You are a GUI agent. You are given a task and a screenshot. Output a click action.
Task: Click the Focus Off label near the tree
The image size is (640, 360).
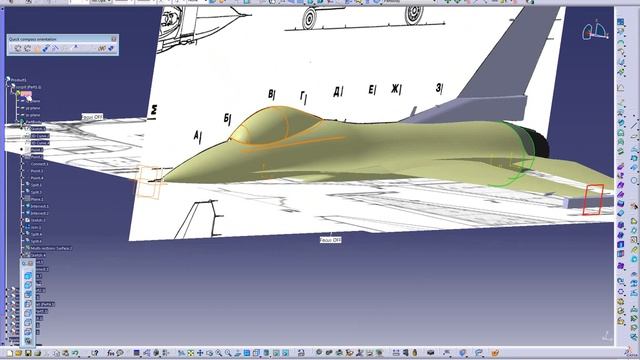[x=92, y=117]
